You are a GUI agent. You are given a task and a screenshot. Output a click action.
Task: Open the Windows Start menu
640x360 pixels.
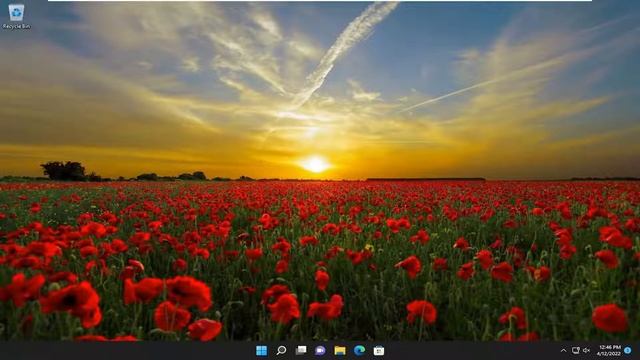pyautogui.click(x=261, y=351)
